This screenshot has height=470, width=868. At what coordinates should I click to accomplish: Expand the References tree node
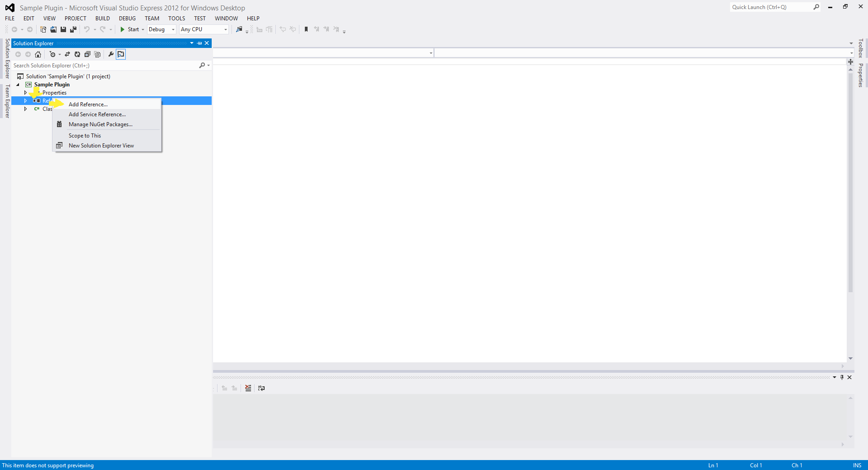pyautogui.click(x=25, y=101)
